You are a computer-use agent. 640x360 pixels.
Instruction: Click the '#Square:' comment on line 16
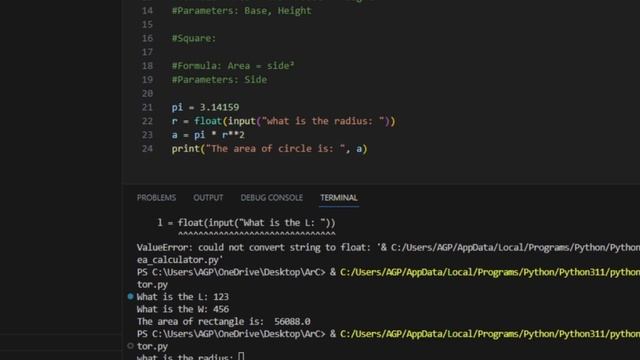coord(194,38)
